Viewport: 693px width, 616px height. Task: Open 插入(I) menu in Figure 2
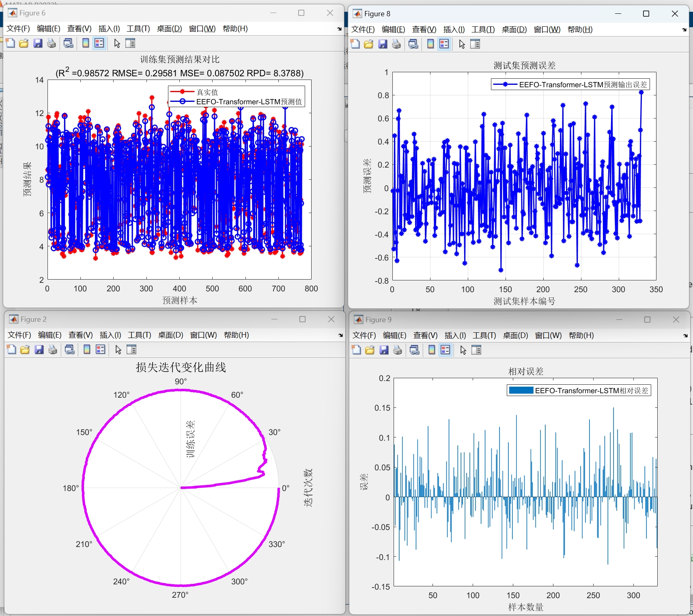pos(110,335)
